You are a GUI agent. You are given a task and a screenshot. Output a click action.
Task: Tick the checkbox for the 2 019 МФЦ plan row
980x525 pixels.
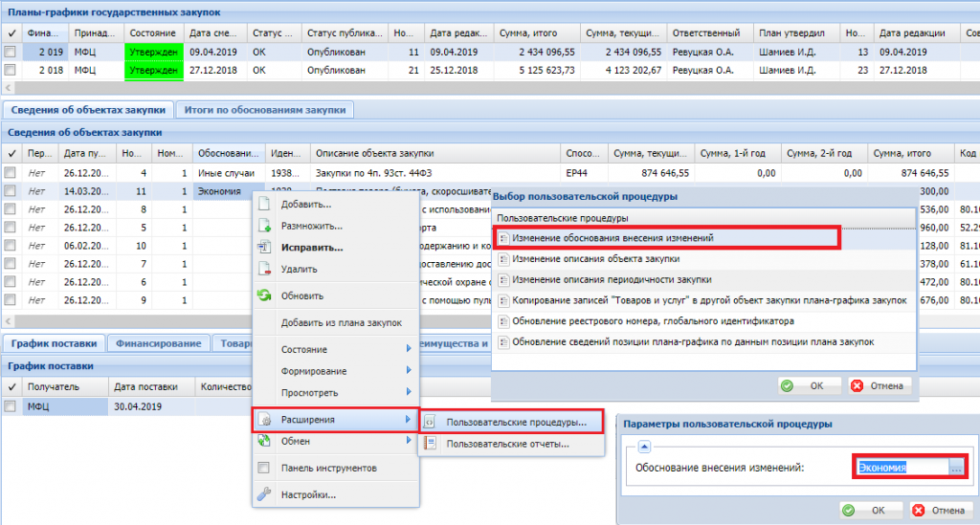(x=10, y=52)
